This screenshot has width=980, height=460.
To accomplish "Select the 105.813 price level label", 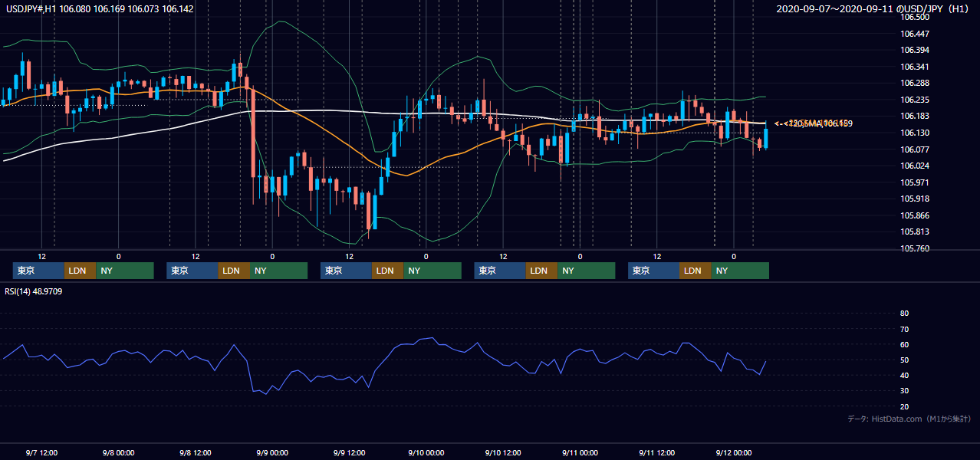I will [x=916, y=232].
